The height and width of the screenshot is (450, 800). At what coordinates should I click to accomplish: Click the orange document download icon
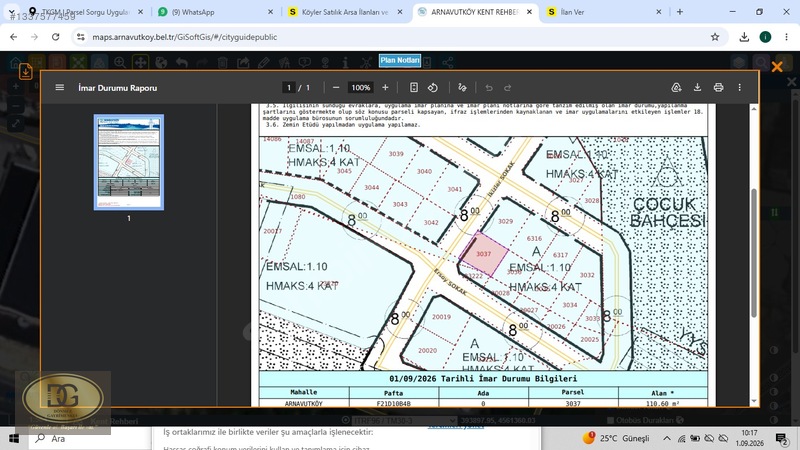(26, 71)
